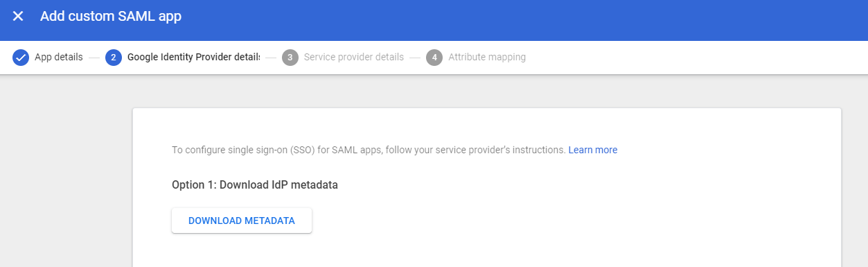Jump to Attribute mapping step

coord(487,57)
